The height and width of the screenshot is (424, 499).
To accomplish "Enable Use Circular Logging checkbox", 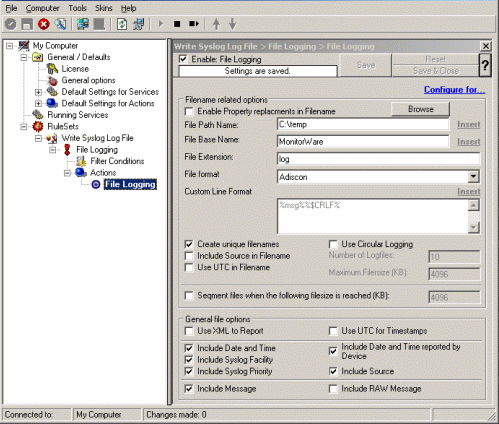I will 333,244.
